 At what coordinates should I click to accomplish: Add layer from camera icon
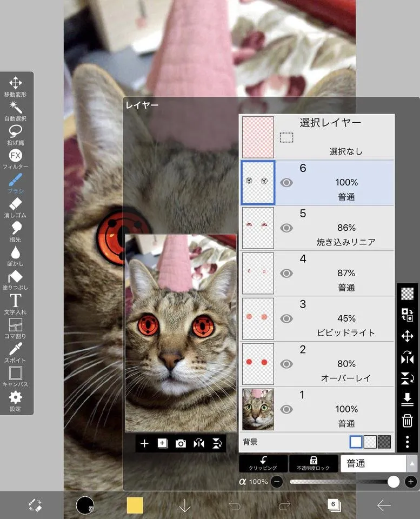coord(181,443)
